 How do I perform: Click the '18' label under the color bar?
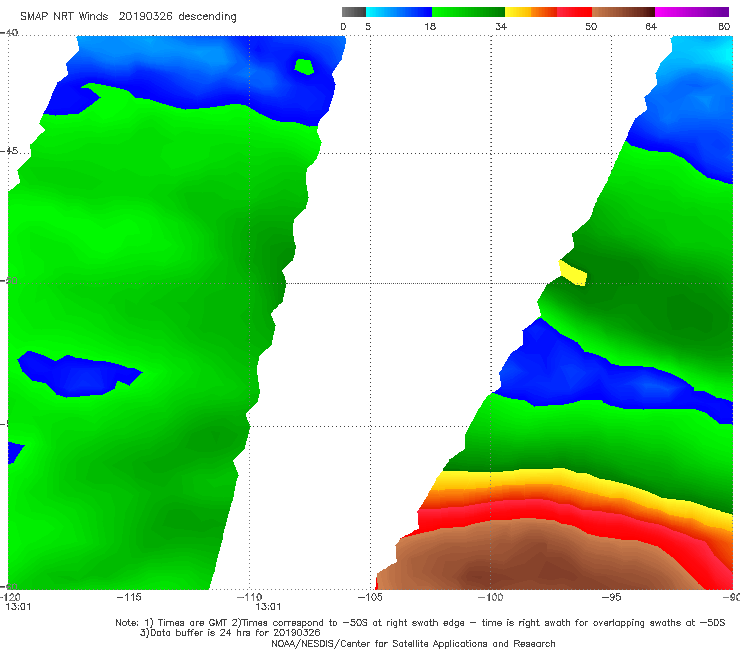click(x=430, y=26)
